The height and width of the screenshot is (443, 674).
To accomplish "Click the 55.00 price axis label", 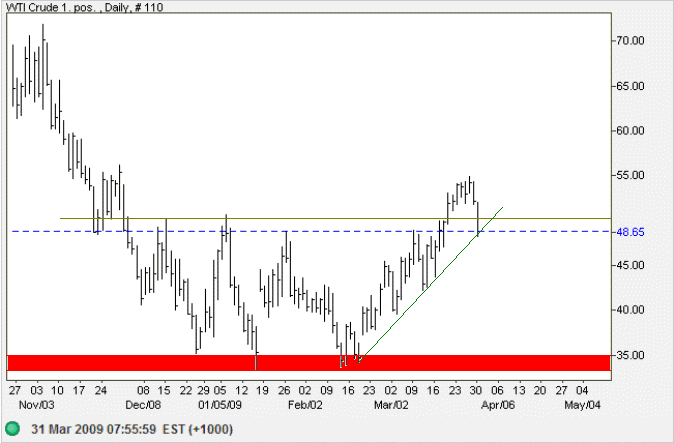I will pyautogui.click(x=631, y=175).
